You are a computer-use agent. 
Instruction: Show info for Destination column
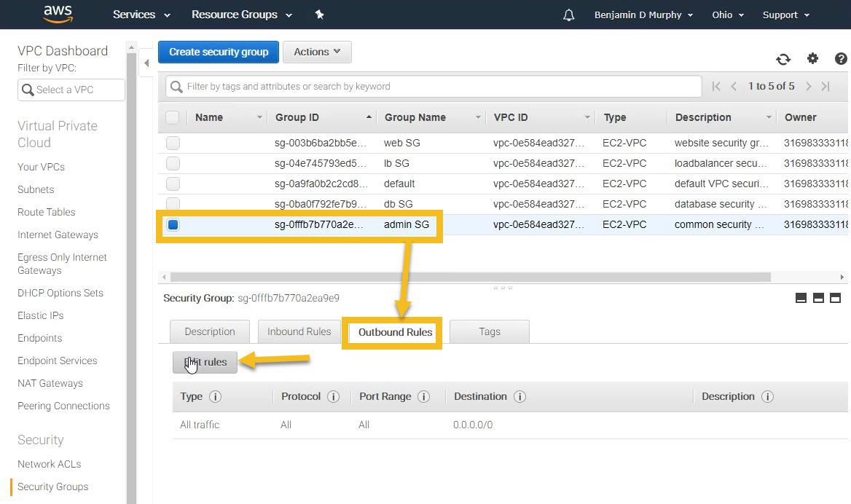pos(520,397)
